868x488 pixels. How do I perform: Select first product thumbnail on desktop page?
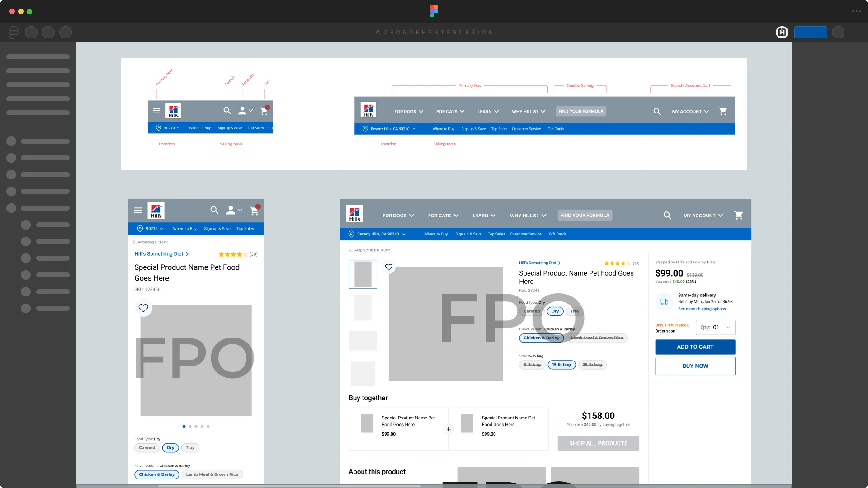363,274
